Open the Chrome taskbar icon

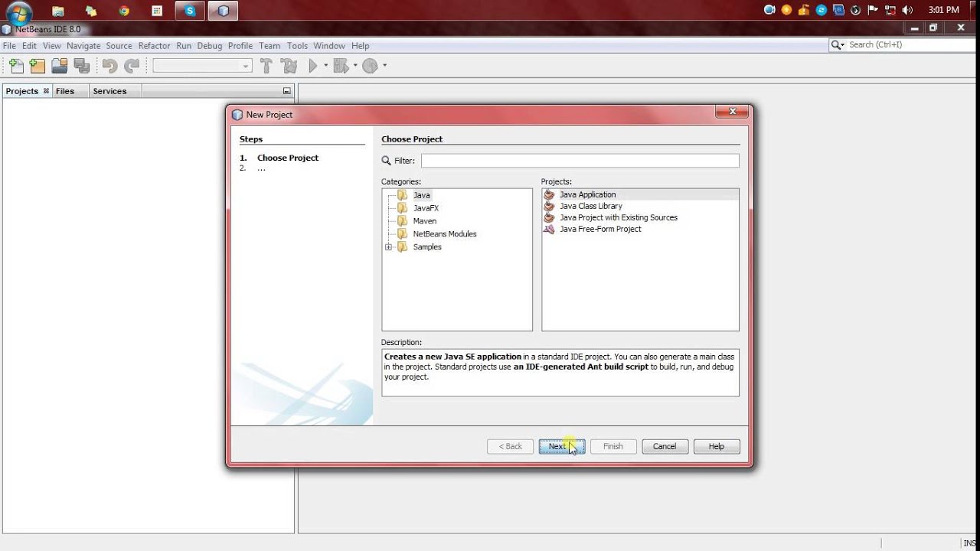pos(124,11)
